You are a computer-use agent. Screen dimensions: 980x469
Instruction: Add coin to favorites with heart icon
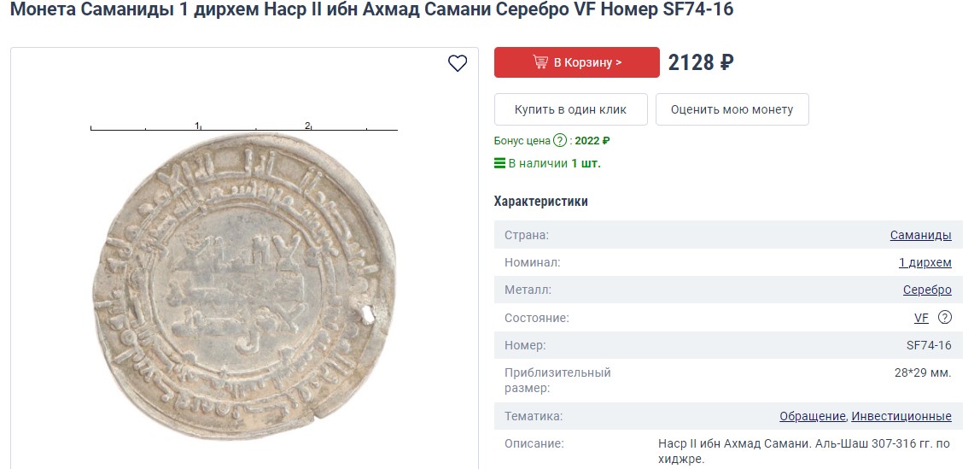pos(458,63)
